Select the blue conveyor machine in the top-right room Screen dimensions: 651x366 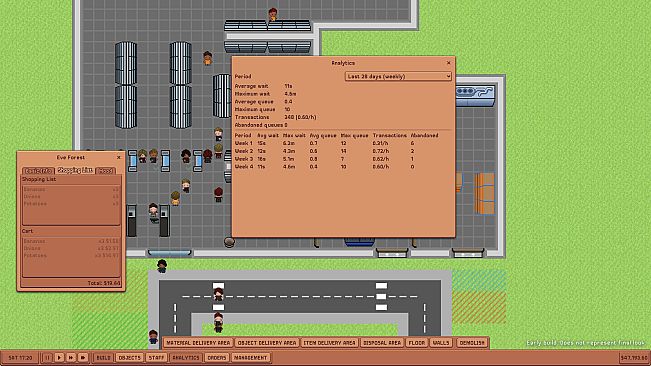click(475, 96)
